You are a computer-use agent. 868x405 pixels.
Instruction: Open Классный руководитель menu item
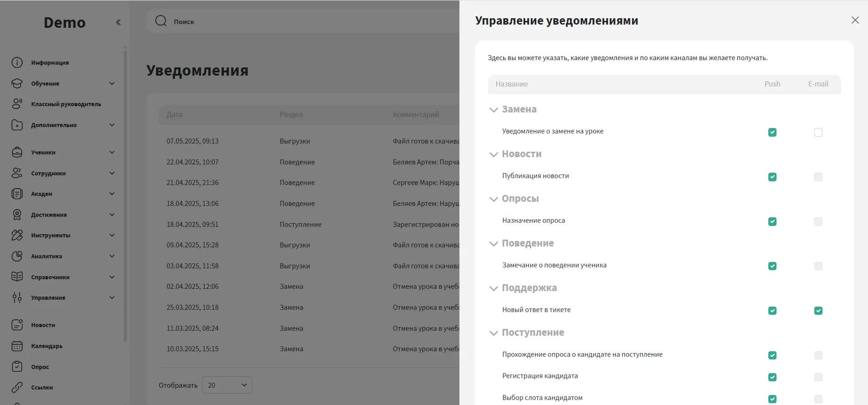(66, 104)
